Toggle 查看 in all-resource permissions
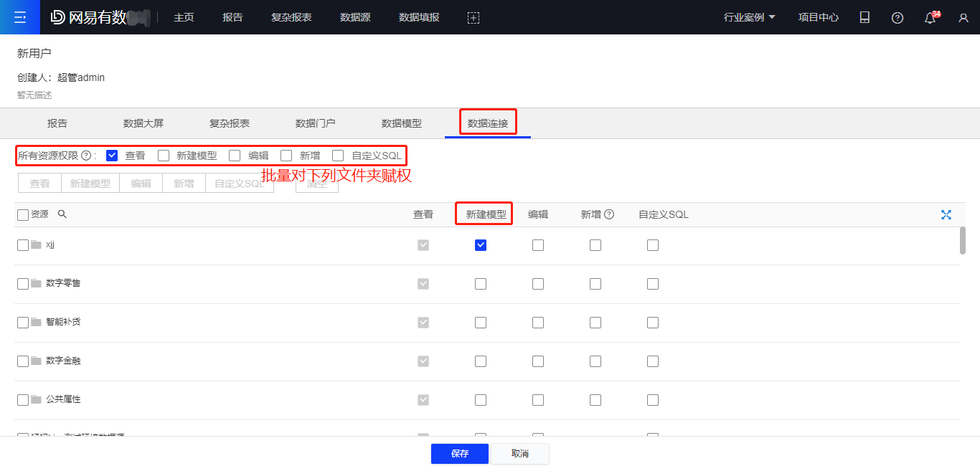The height and width of the screenshot is (471, 980). pos(112,156)
